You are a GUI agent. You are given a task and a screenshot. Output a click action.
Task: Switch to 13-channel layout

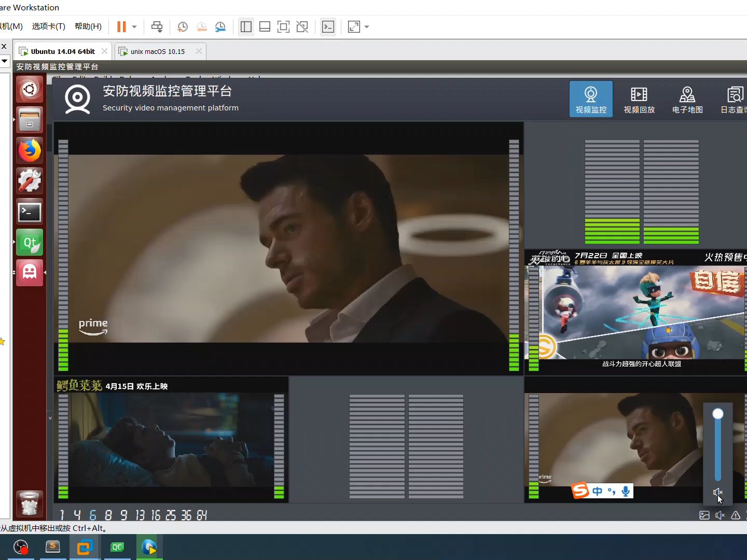click(x=140, y=515)
